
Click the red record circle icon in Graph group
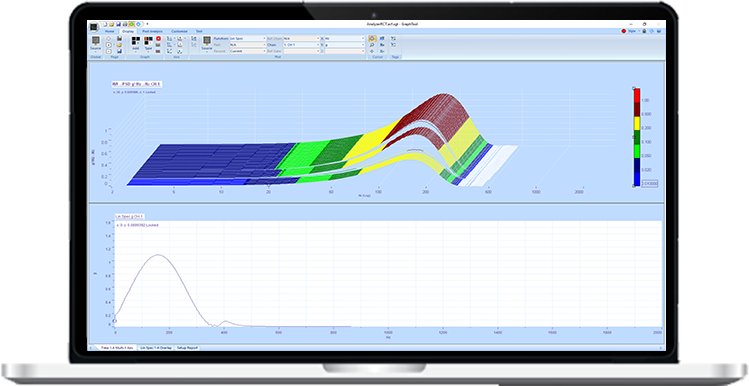click(x=159, y=38)
